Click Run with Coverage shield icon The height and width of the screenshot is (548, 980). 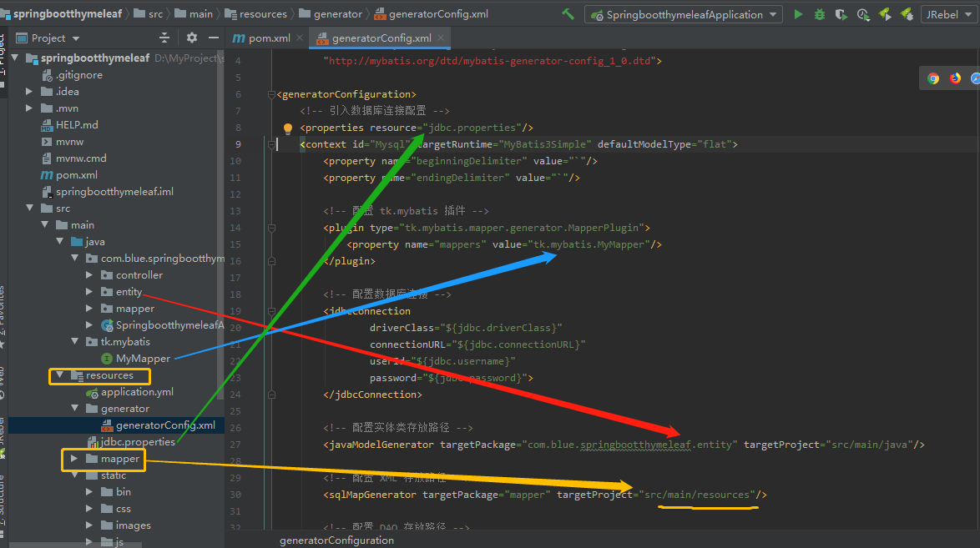click(x=841, y=14)
